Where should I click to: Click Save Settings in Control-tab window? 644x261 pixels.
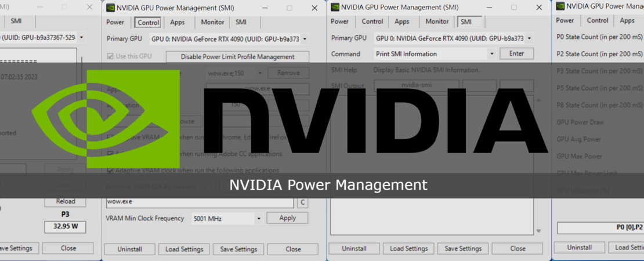(x=238, y=249)
